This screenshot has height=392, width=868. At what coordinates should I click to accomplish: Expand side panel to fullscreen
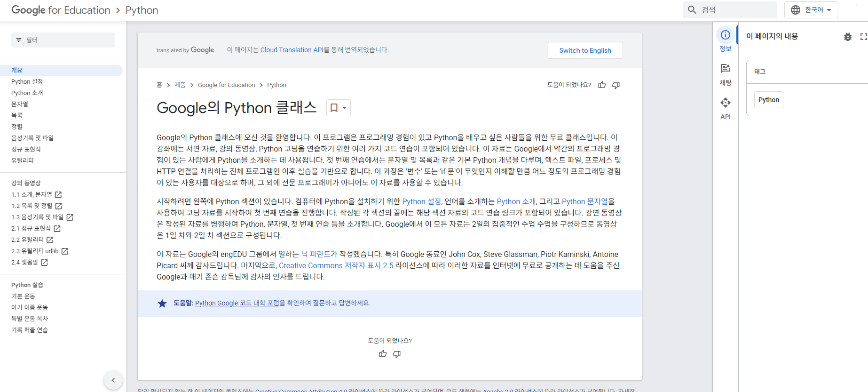pos(864,37)
